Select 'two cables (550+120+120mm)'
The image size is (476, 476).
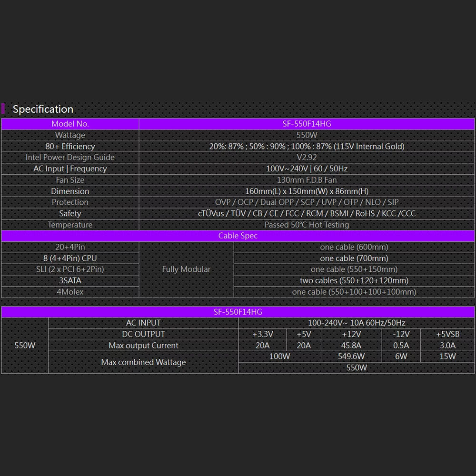[354, 280]
